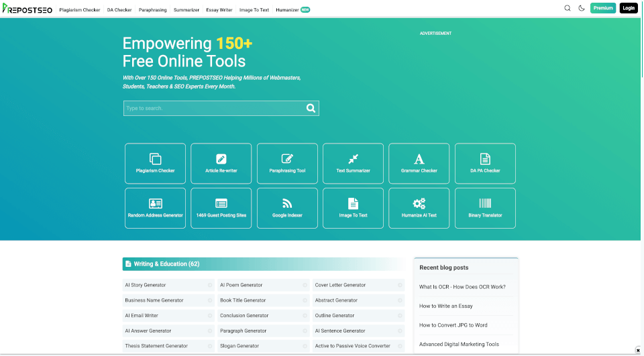Click the PREPOSTSEO logo
Viewport: 644px width, 356px height.
tap(27, 9)
